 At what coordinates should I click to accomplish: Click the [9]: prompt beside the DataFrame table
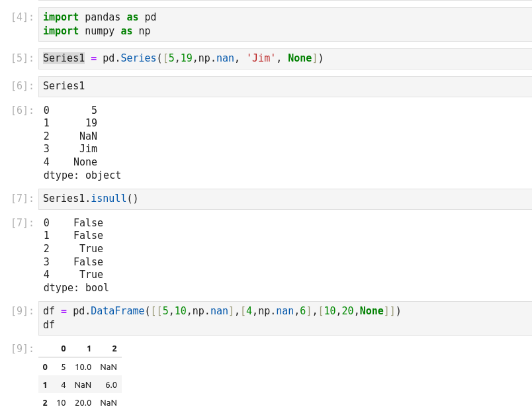click(22, 349)
